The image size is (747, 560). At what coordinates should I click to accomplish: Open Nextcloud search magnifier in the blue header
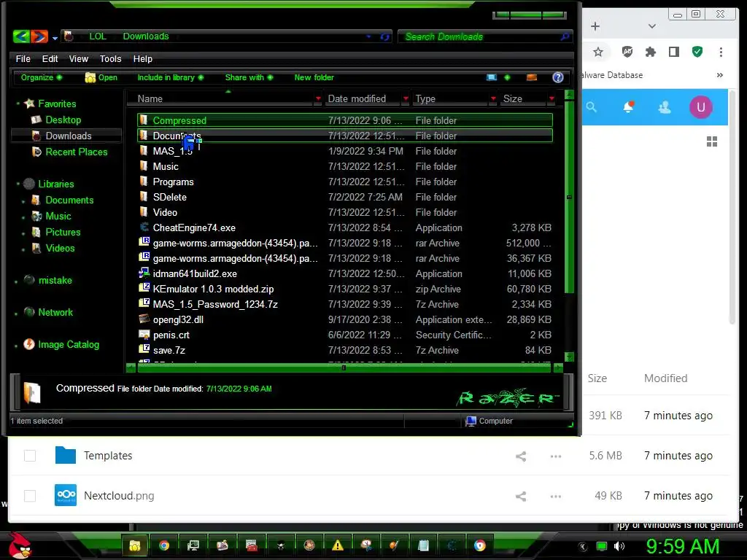tap(591, 107)
